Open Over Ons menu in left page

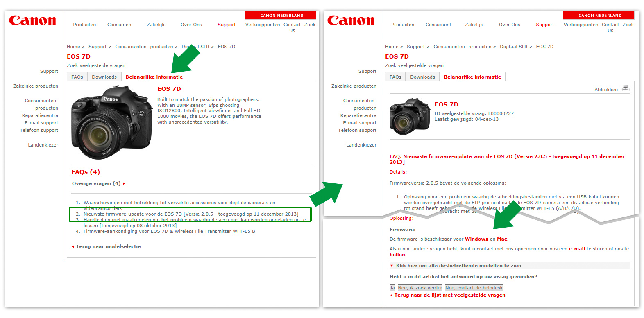point(191,25)
